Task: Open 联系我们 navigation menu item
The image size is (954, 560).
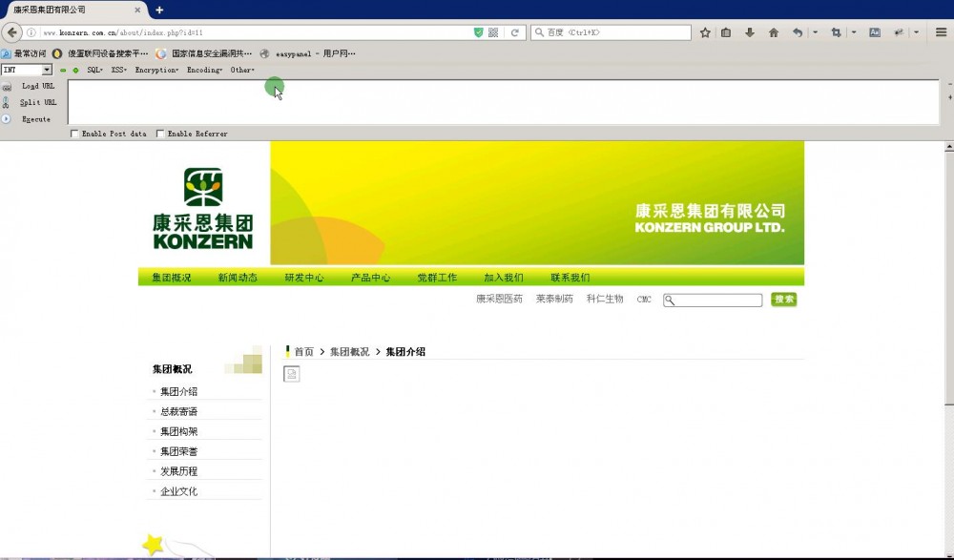Action: [570, 278]
